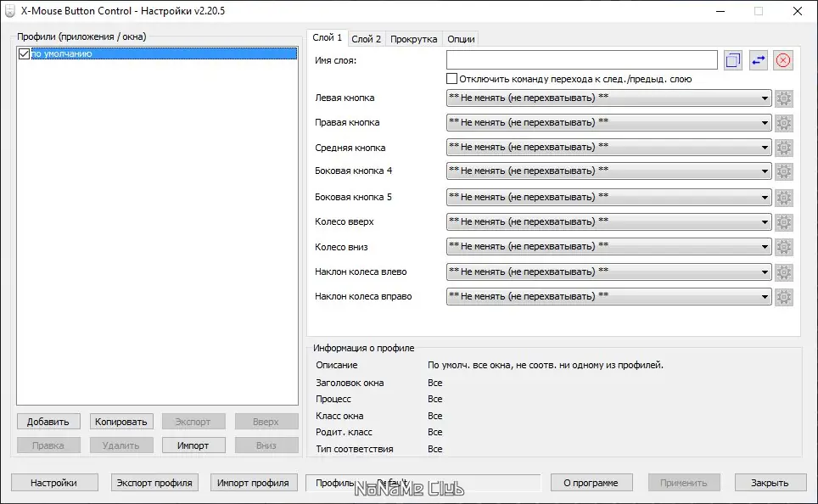Image resolution: width=818 pixels, height=504 pixels.
Task: Click the Имя слоя input field
Action: pos(581,60)
